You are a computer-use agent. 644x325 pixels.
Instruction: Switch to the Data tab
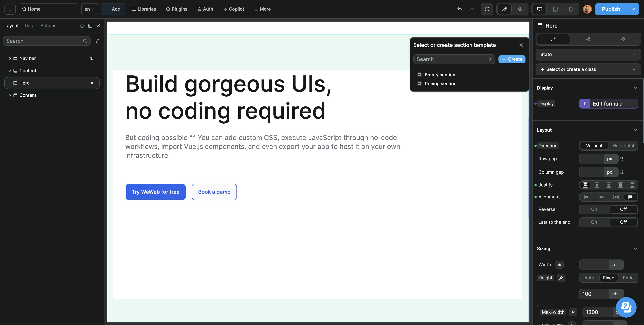[29, 26]
